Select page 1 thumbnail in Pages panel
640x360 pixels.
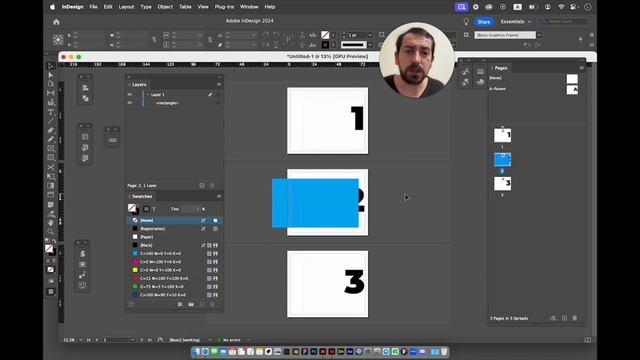[x=502, y=136]
